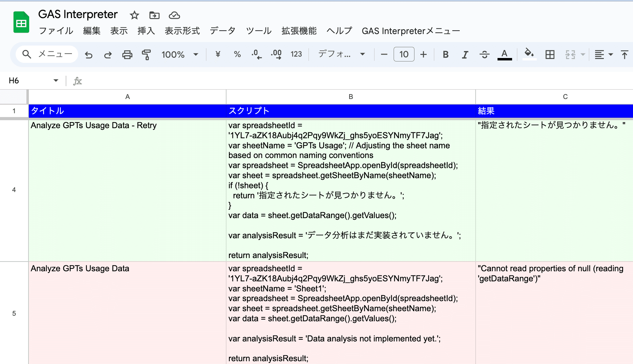The width and height of the screenshot is (633, 364).
Task: Click the print icon
Action: coord(127,55)
